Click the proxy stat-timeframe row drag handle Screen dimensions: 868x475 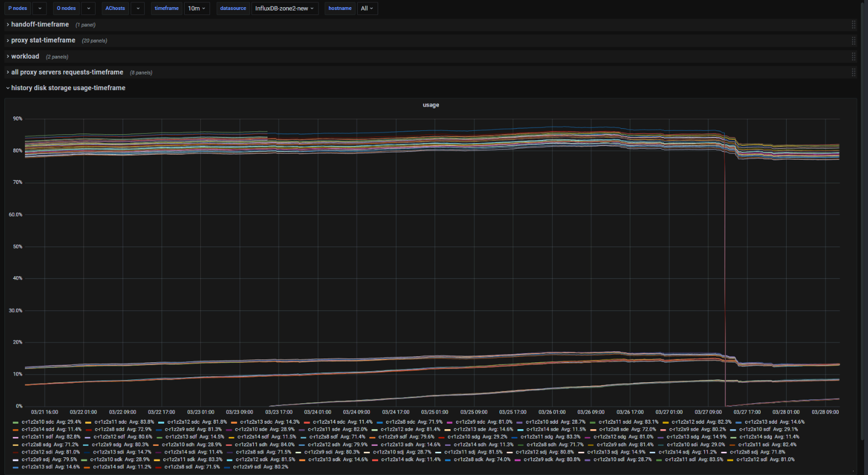tap(853, 40)
